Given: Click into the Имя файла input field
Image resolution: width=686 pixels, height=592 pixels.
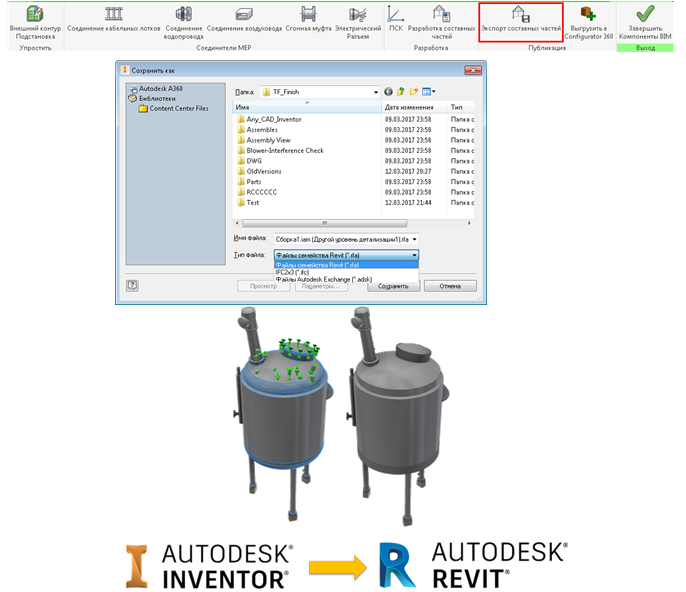Looking at the screenshot, I should 342,239.
